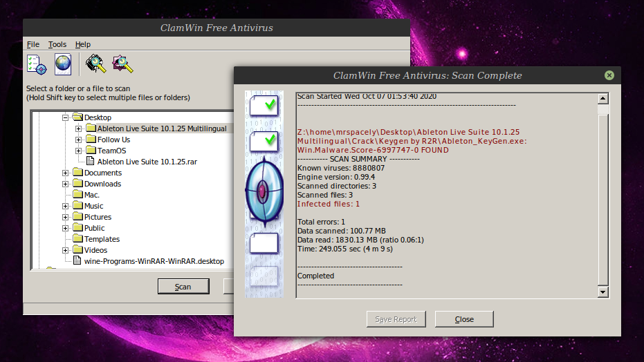Viewport: 644px width, 362px height.
Task: Select the Documents folder icon
Action: pos(77,172)
